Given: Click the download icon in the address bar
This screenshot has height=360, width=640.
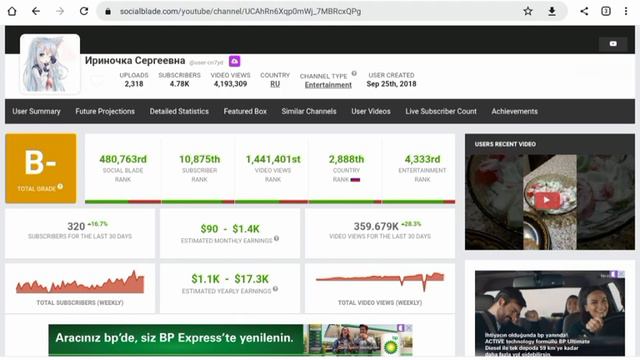Looking at the screenshot, I should point(552,11).
